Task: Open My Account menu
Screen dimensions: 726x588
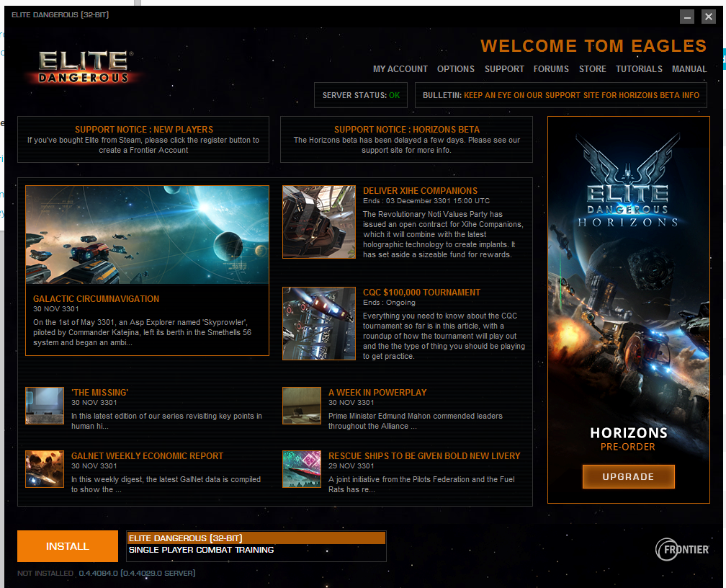Action: 400,69
